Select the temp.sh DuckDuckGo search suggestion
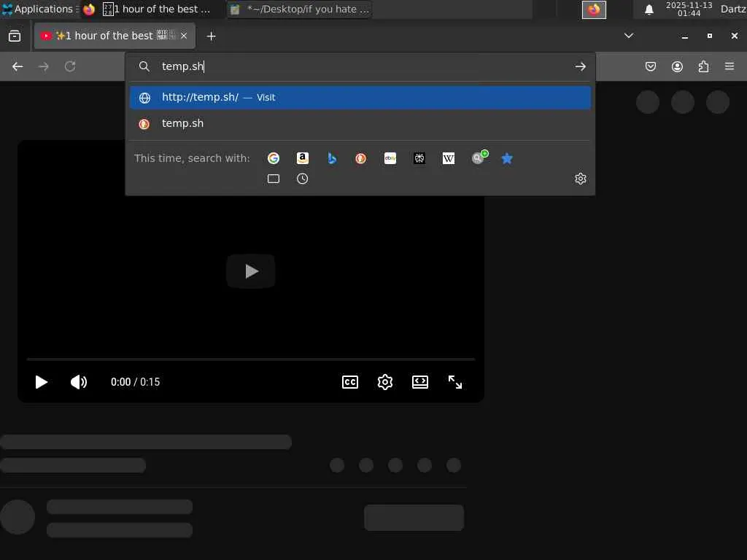 pos(360,123)
